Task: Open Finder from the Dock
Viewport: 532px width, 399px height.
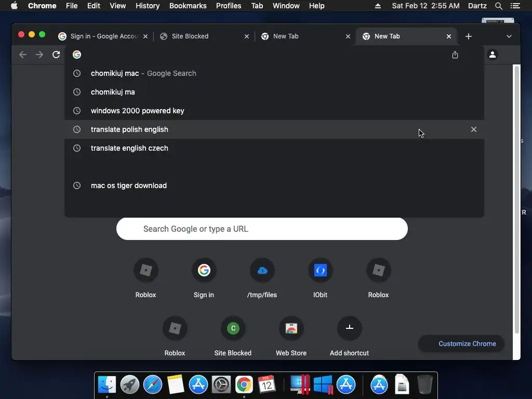Action: click(107, 385)
